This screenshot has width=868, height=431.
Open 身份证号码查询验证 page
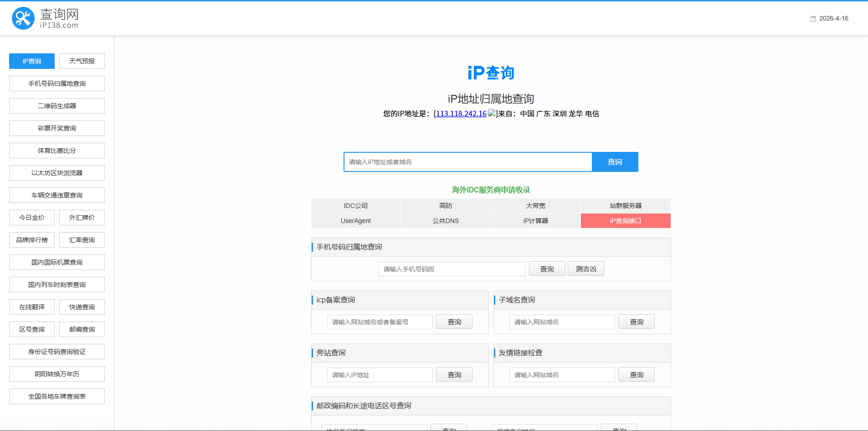pyautogui.click(x=56, y=351)
